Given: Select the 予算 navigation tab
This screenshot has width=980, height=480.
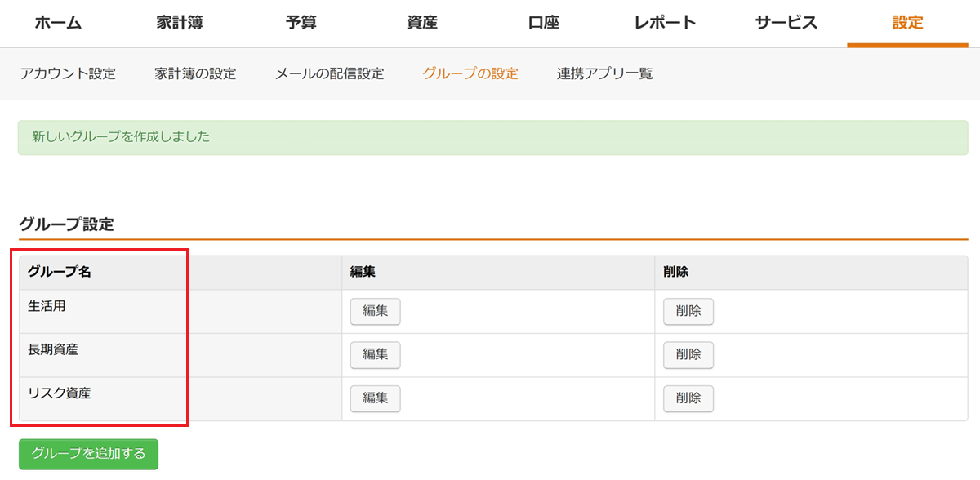Looking at the screenshot, I should click(x=301, y=23).
